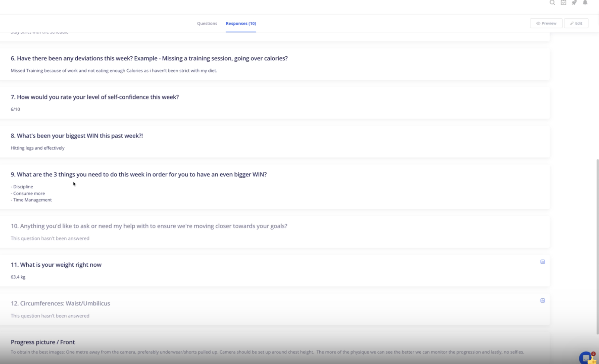Click the '63.4 kg' weight answer
The image size is (599, 364).
[18, 277]
